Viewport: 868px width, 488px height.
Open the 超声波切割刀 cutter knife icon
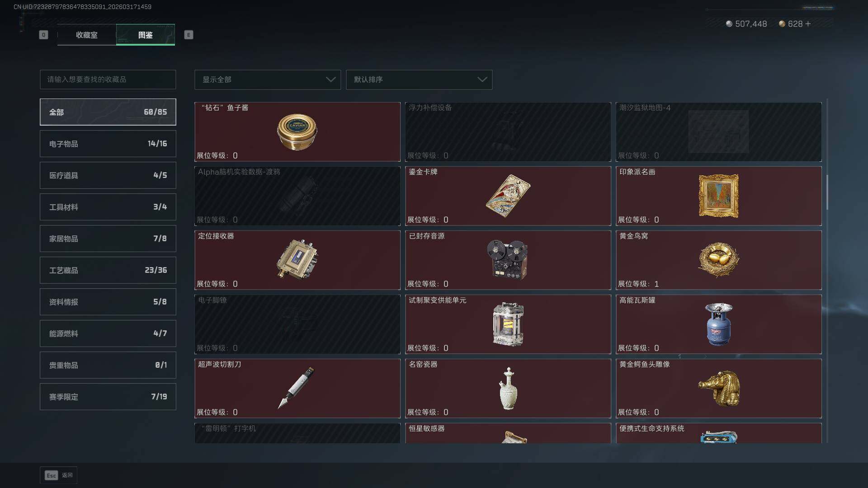point(296,388)
